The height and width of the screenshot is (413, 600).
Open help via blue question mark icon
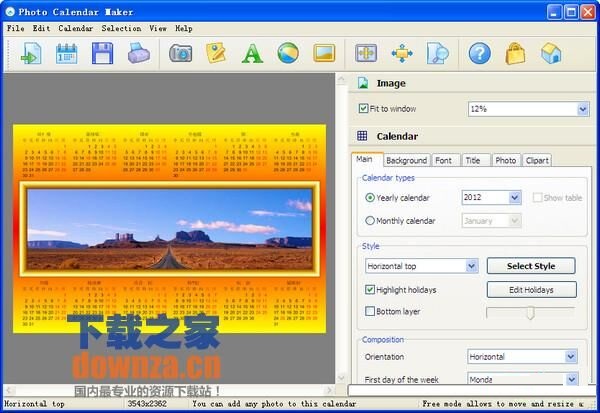479,54
